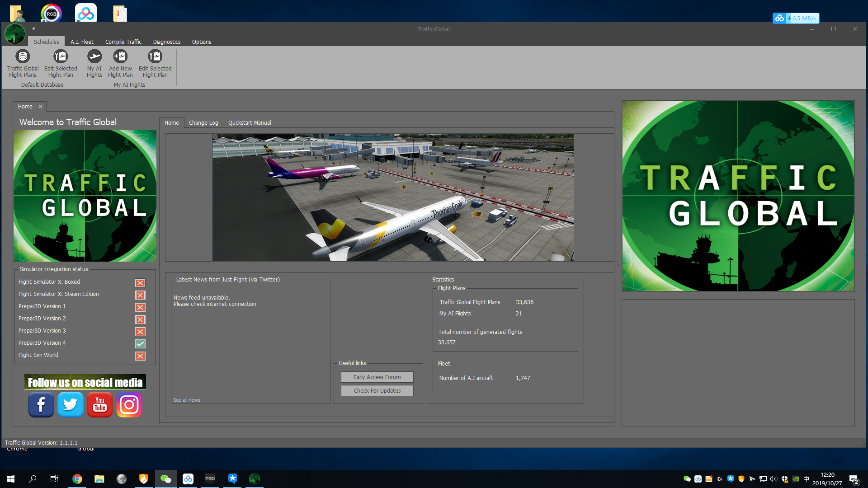
Task: Open WeChat from the taskbar
Action: [x=166, y=479]
